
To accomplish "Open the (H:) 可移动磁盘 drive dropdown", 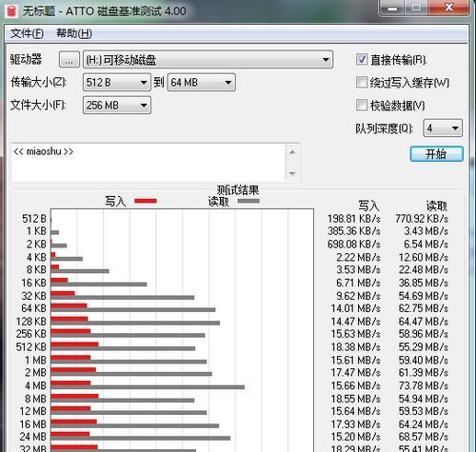I will point(208,60).
